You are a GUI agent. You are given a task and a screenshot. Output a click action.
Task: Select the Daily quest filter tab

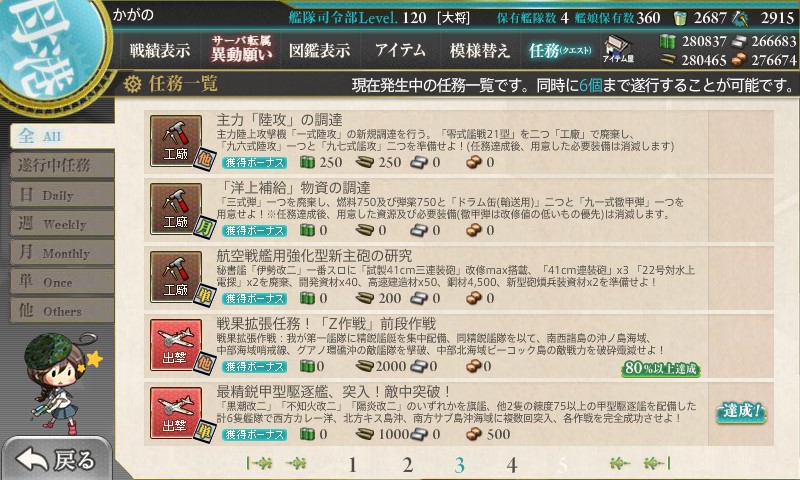[62, 195]
